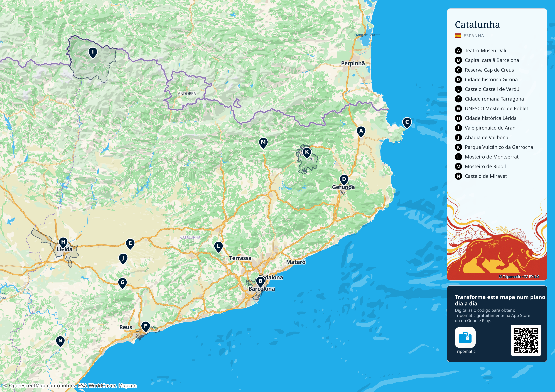Image resolution: width=555 pixels, height=392 pixels.
Task: Select legend entry Mosteiro de Montserrat
Action: pyautogui.click(x=492, y=157)
